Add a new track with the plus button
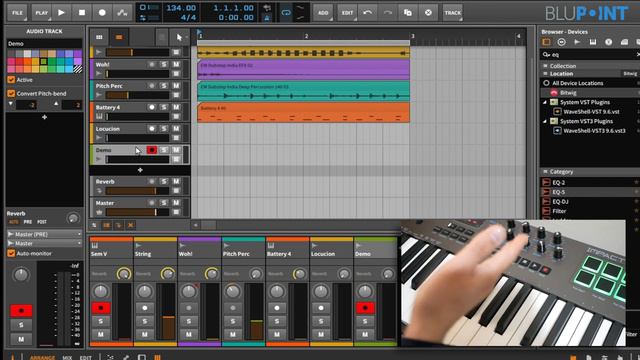The image size is (640, 360). pos(140,170)
